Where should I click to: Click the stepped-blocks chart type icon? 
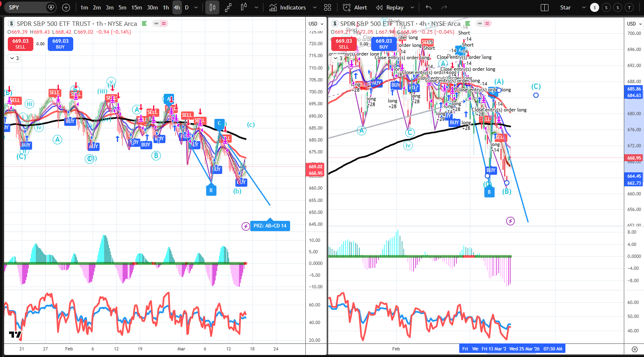point(228,7)
